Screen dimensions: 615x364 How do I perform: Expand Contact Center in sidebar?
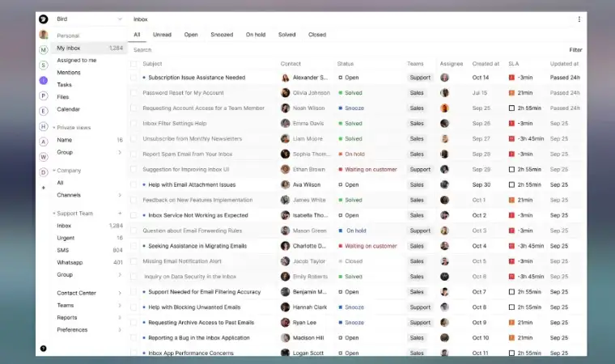pos(120,293)
